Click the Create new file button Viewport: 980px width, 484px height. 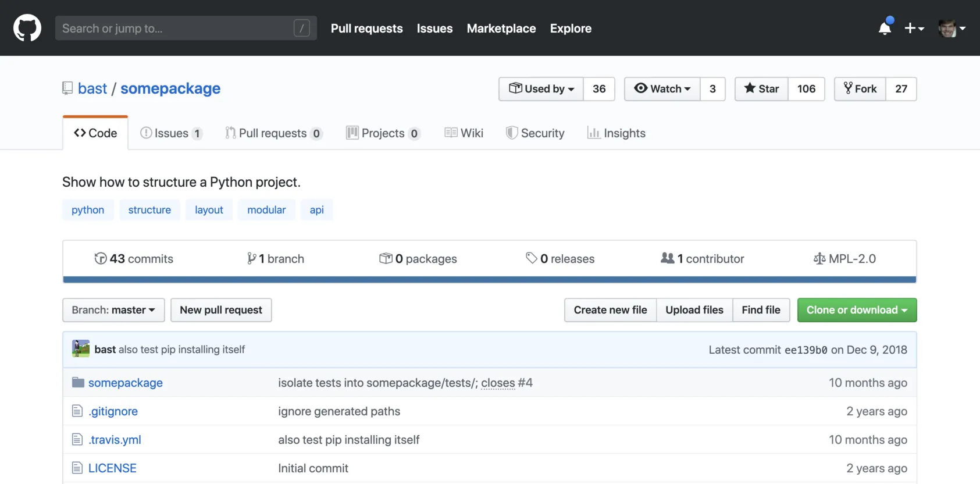[x=611, y=310]
